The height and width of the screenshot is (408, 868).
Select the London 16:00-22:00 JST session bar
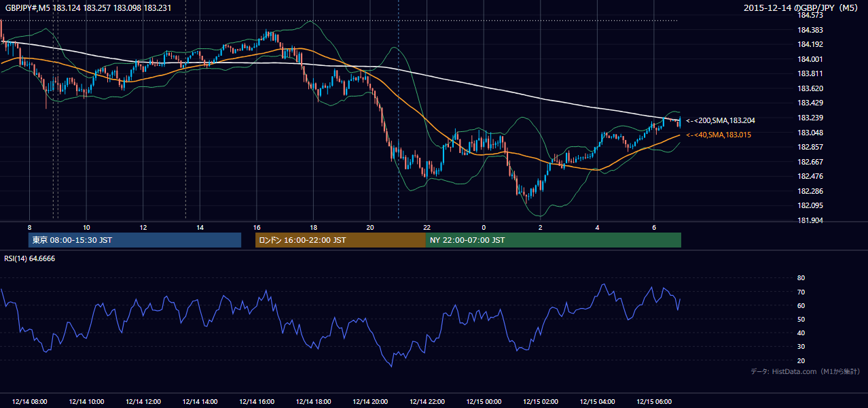click(340, 240)
